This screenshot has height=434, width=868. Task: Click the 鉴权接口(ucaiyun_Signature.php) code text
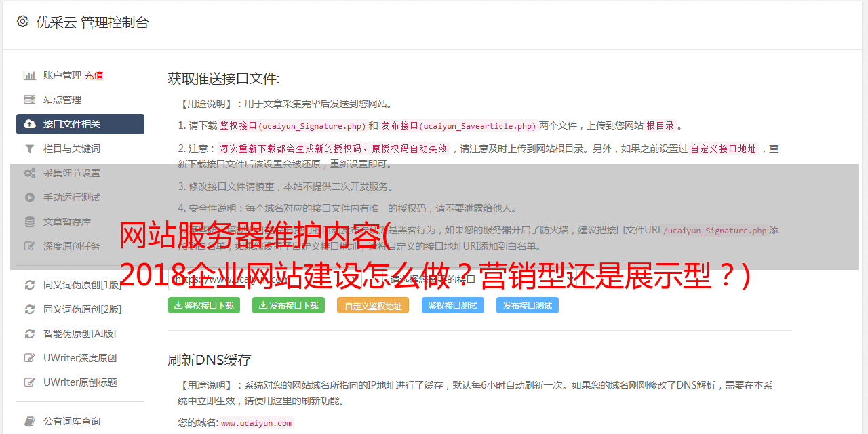click(x=292, y=125)
